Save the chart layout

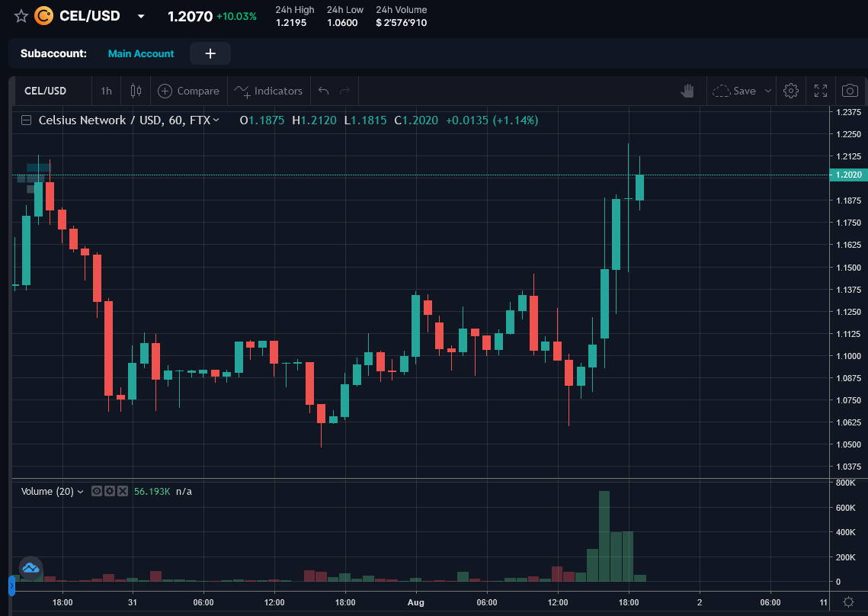pyautogui.click(x=734, y=91)
